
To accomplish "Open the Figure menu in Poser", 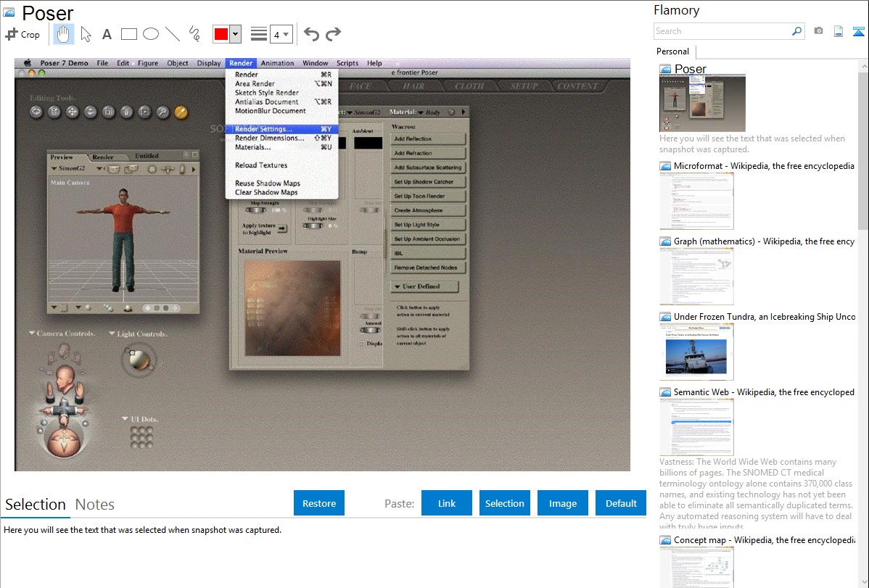I will pos(148,63).
